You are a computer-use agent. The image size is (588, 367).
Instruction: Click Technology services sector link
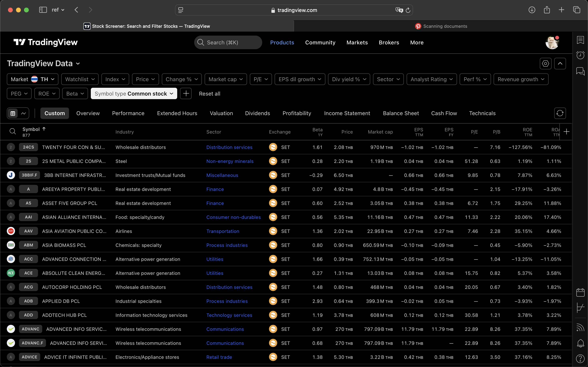[x=229, y=315]
